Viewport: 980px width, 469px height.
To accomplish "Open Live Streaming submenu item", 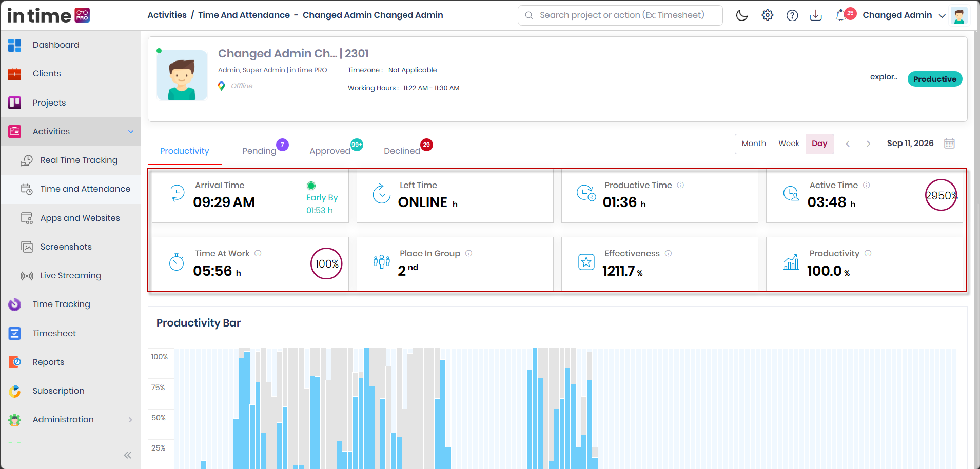I will [x=70, y=276].
